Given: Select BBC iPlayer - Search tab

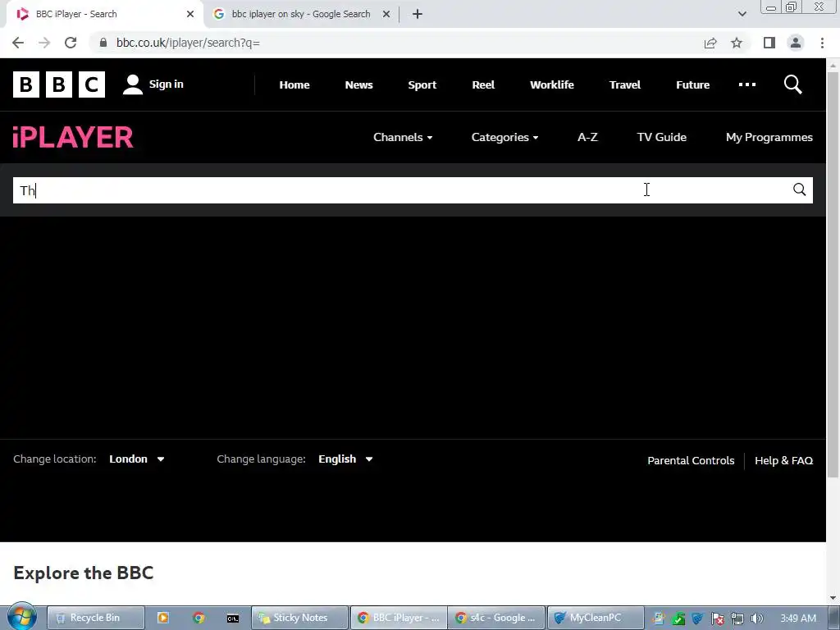Looking at the screenshot, I should [x=104, y=15].
